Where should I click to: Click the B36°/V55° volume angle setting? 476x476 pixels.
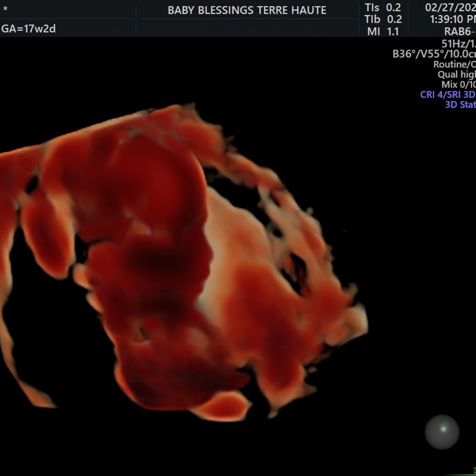(434, 54)
